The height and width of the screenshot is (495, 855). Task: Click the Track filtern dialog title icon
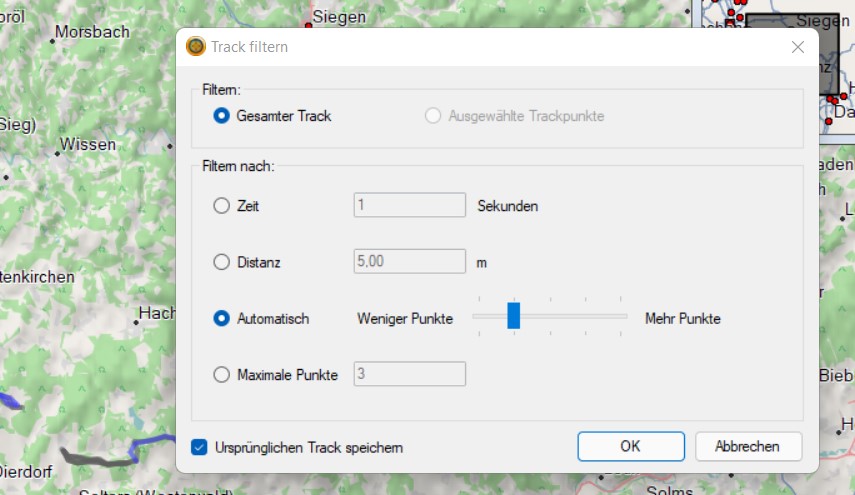[196, 47]
